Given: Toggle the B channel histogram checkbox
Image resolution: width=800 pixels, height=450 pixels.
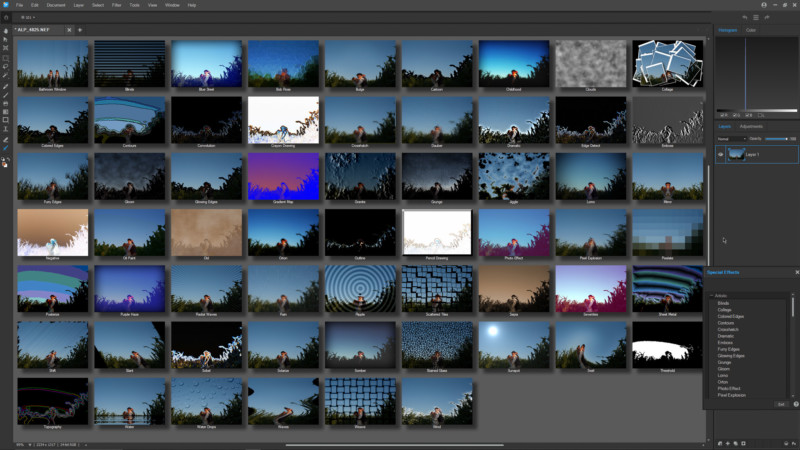Looking at the screenshot, I should pyautogui.click(x=748, y=115).
